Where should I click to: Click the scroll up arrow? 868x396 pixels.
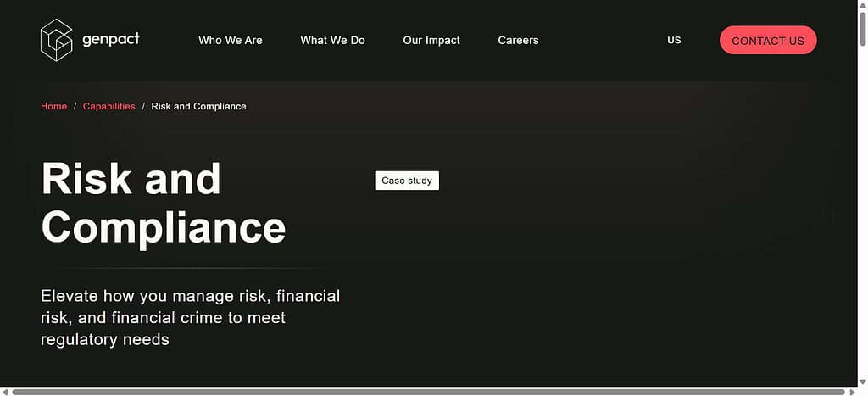coord(862,4)
